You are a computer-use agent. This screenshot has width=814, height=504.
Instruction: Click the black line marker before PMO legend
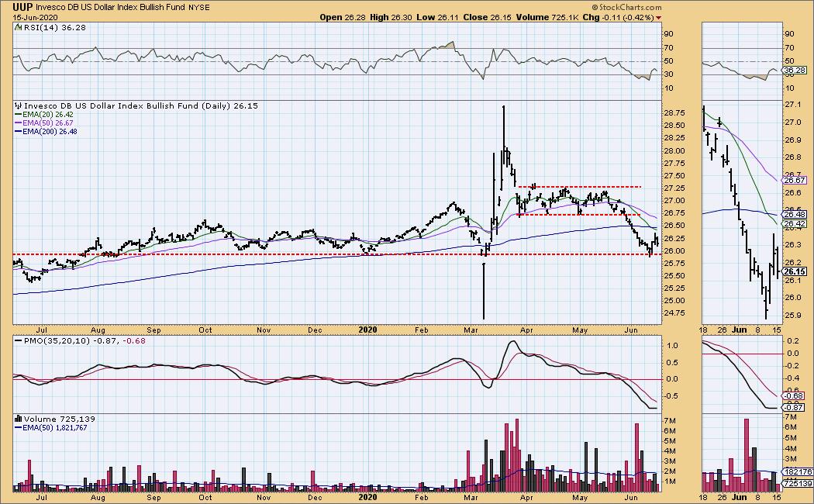pos(18,341)
